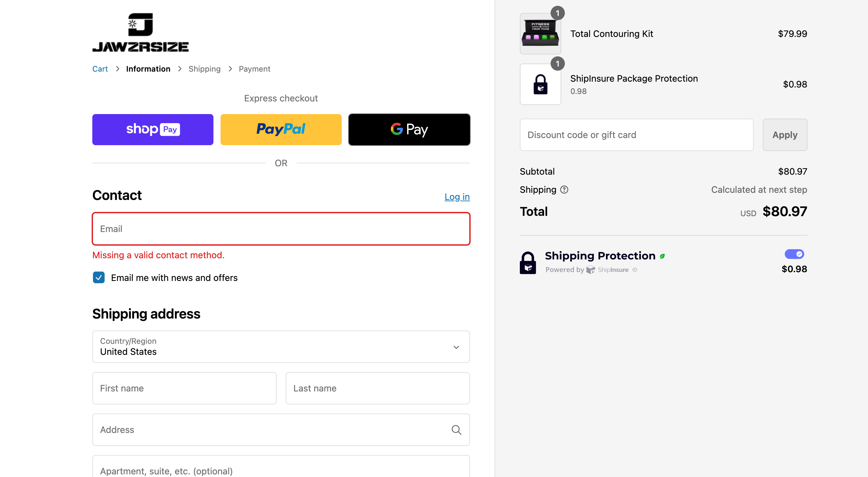
Task: Click the ShipInsure package protection lock icon
Action: pyautogui.click(x=539, y=84)
